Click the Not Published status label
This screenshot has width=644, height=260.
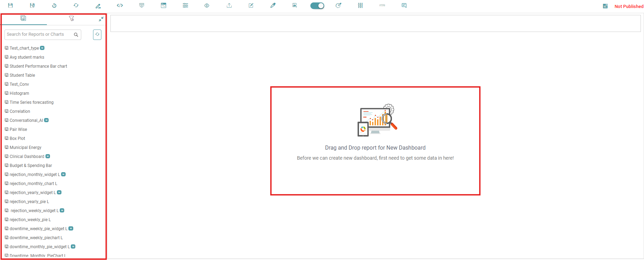click(629, 6)
